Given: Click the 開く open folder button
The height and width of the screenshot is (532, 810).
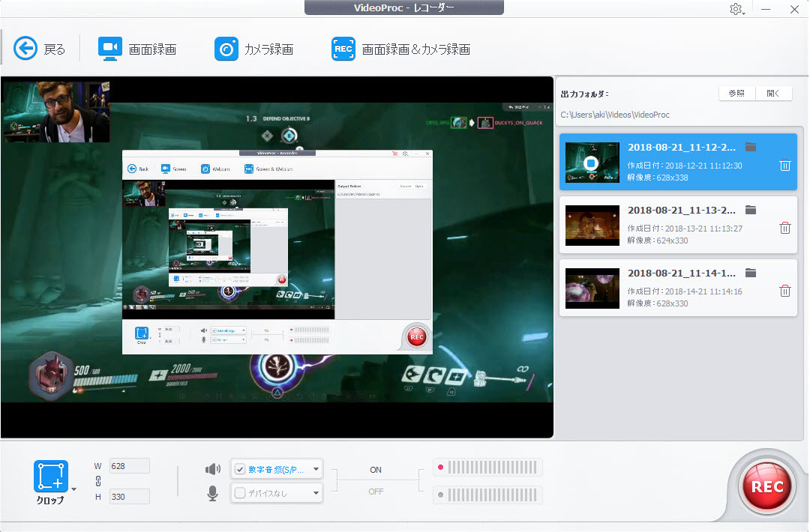Looking at the screenshot, I should pos(773,93).
